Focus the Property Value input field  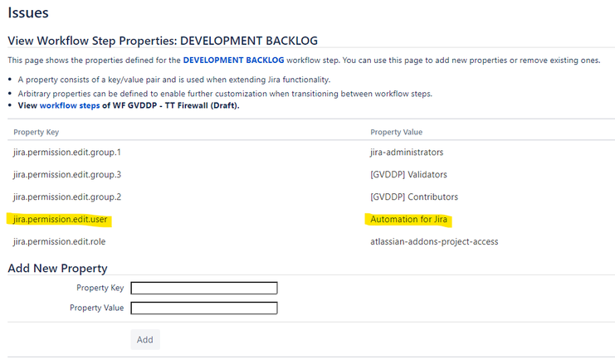[x=204, y=308]
